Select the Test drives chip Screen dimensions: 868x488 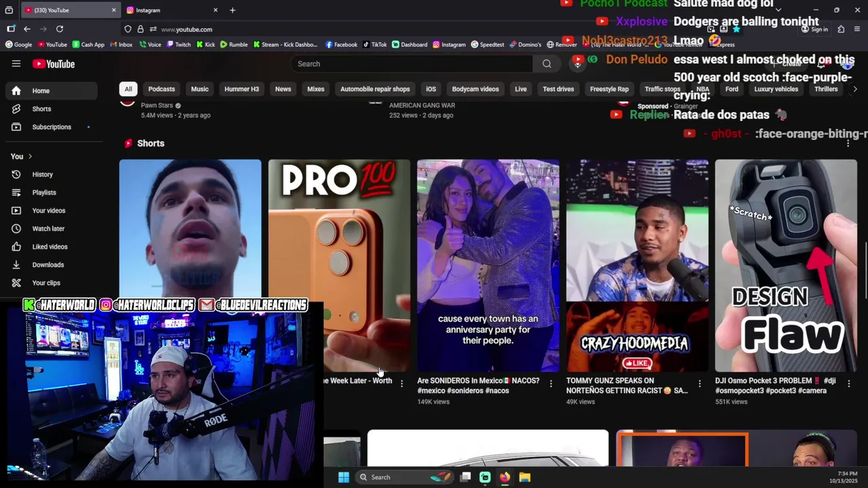pyautogui.click(x=558, y=89)
